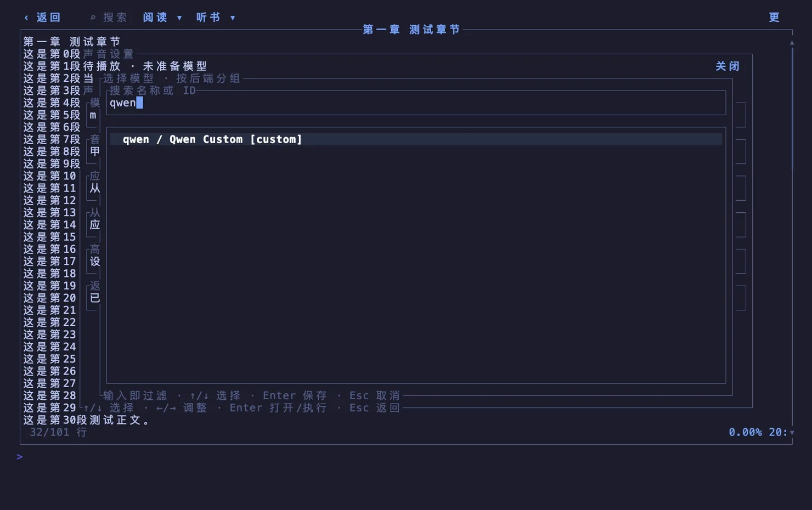
Task: Click the command prompt > at bottom
Action: 20,457
